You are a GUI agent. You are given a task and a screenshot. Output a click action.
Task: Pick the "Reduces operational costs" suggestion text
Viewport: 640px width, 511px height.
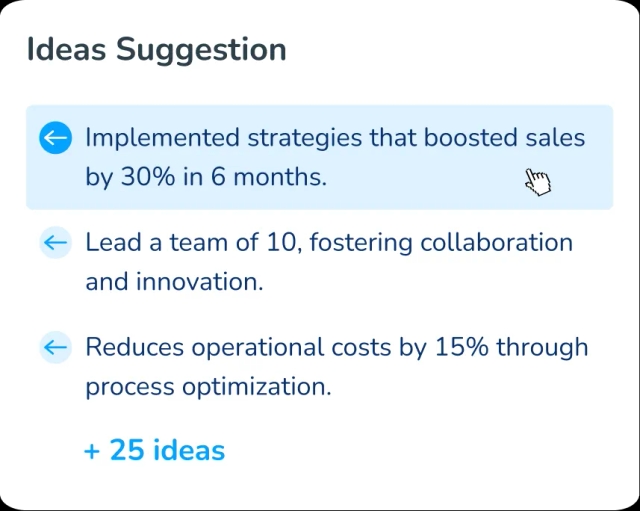pyautogui.click(x=336, y=347)
